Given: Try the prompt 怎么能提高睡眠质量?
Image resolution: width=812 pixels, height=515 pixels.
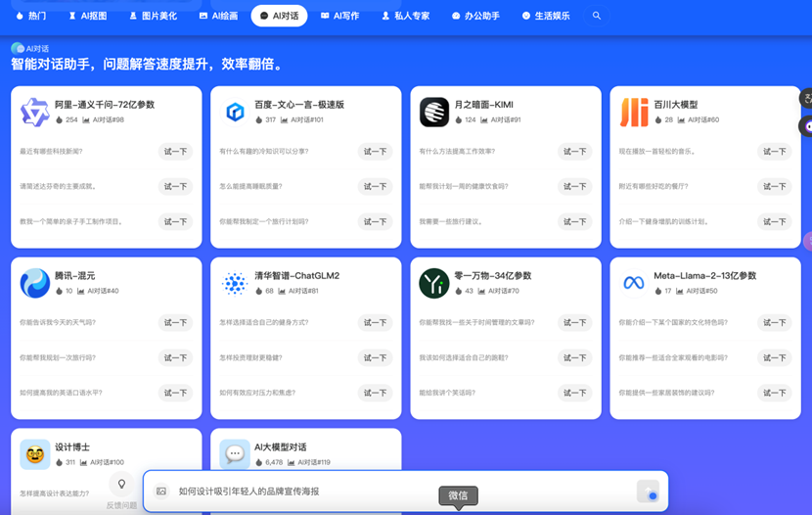Looking at the screenshot, I should (x=375, y=187).
